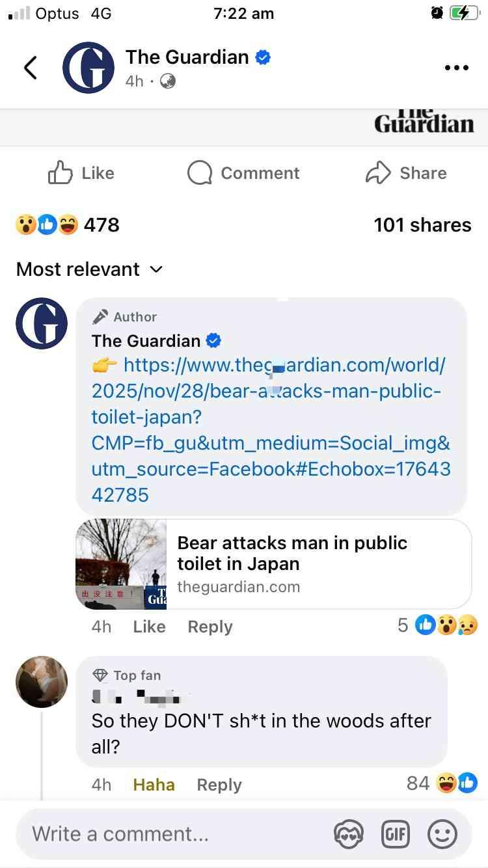Image resolution: width=488 pixels, height=868 pixels.
Task: Tap the Share button
Action: coord(406,173)
